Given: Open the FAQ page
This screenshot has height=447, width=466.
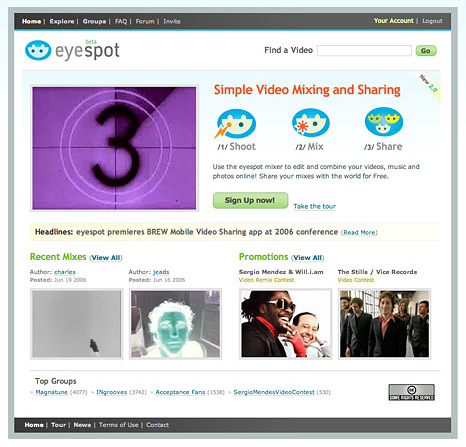Looking at the screenshot, I should (x=121, y=21).
